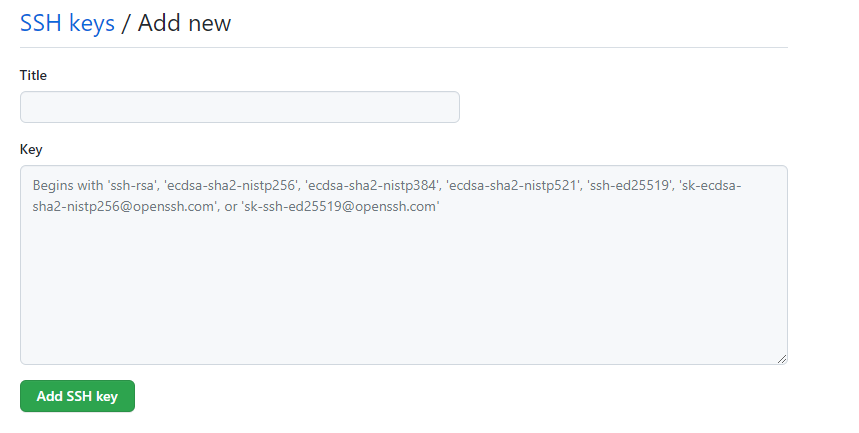Focus the Title input field
Image resolution: width=859 pixels, height=433 pixels.
point(239,107)
